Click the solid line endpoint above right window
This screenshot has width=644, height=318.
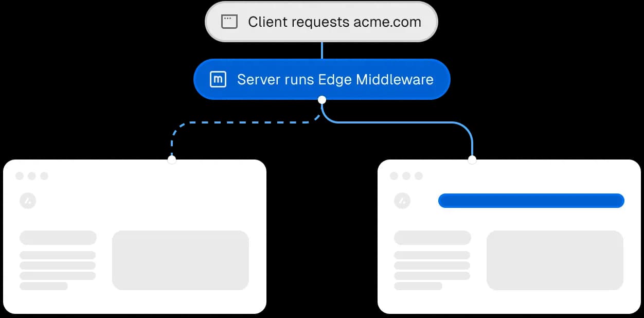[472, 160]
